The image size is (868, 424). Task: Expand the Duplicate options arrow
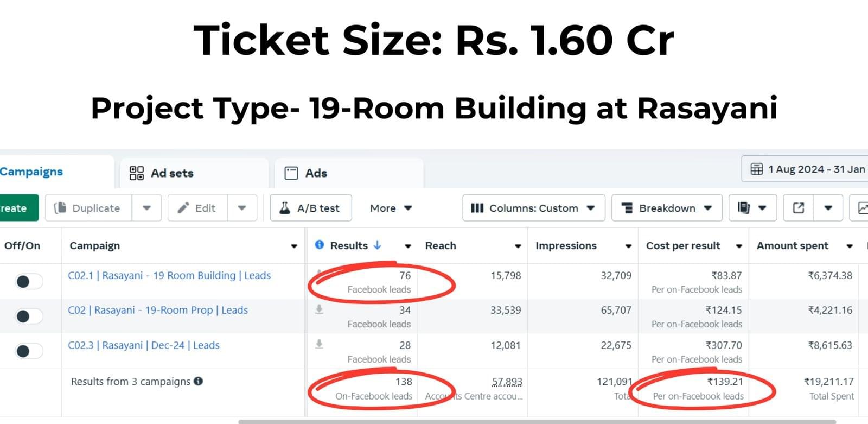(x=146, y=208)
